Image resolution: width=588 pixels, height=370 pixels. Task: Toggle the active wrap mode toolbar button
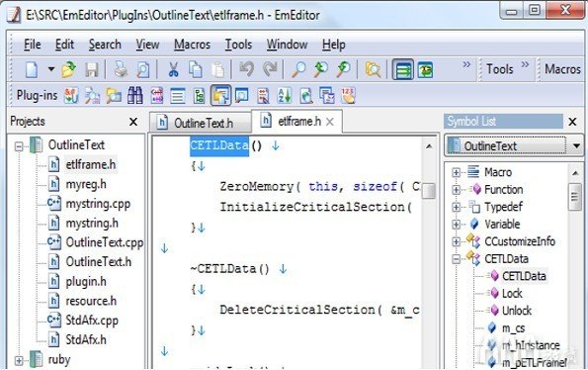tap(403, 69)
